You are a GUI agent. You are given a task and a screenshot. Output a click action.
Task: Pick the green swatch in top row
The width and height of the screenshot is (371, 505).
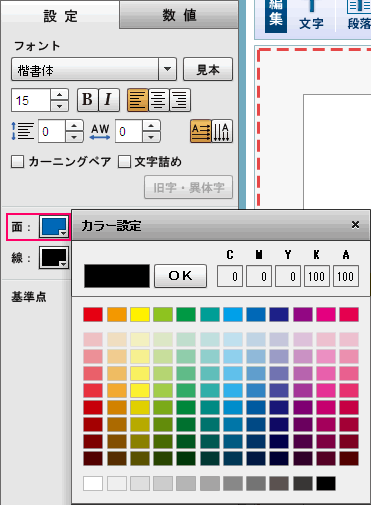186,315
